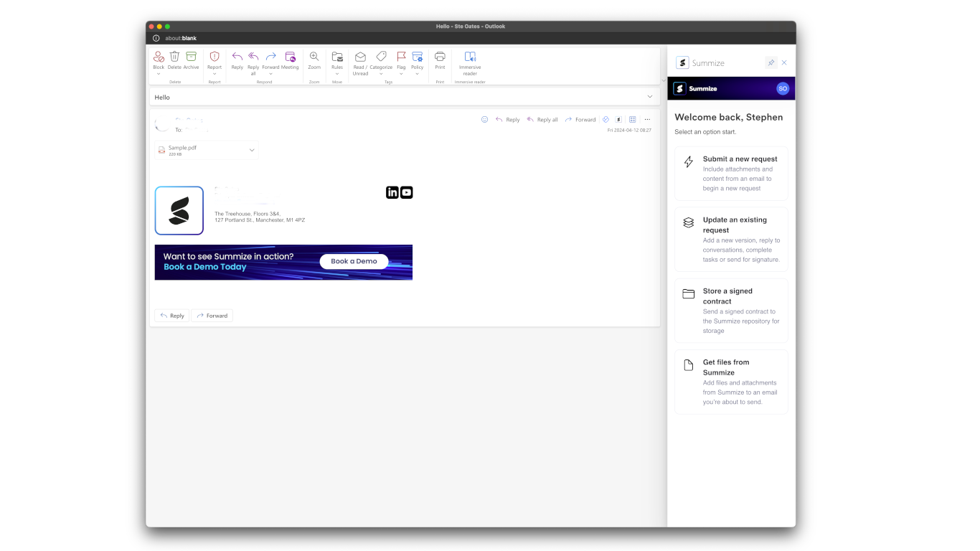Screen dimensions: 980x551
Task: Click the Reply all icon in the ribbon
Action: pyautogui.click(x=253, y=57)
